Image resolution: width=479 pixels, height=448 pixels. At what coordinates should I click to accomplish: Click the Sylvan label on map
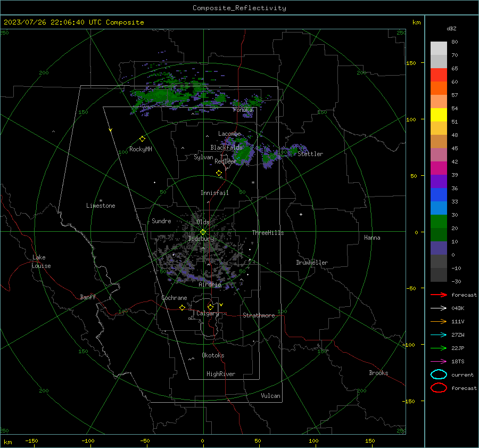(203, 157)
